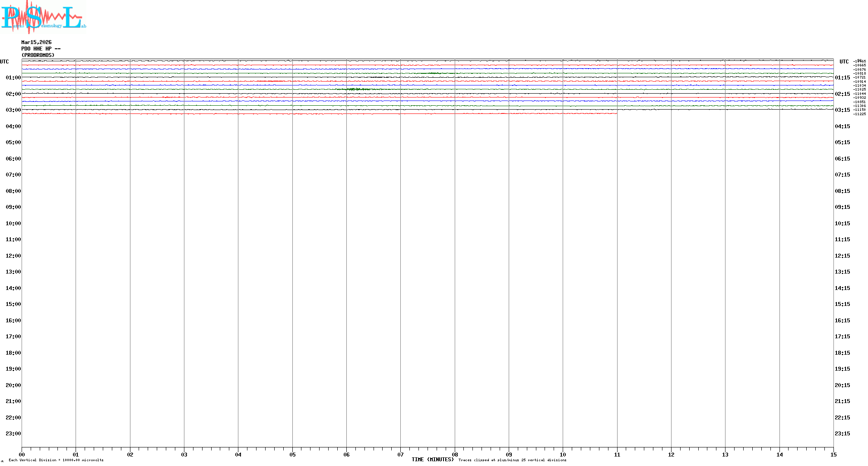Viewport: 868px width, 466px height.
Task: Click the 23:15 right time label
Action: click(842, 434)
